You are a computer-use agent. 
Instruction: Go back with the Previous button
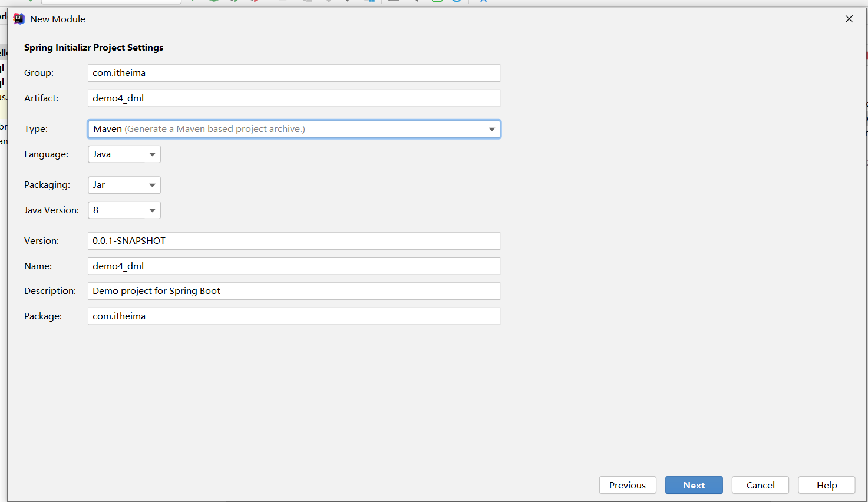click(628, 485)
